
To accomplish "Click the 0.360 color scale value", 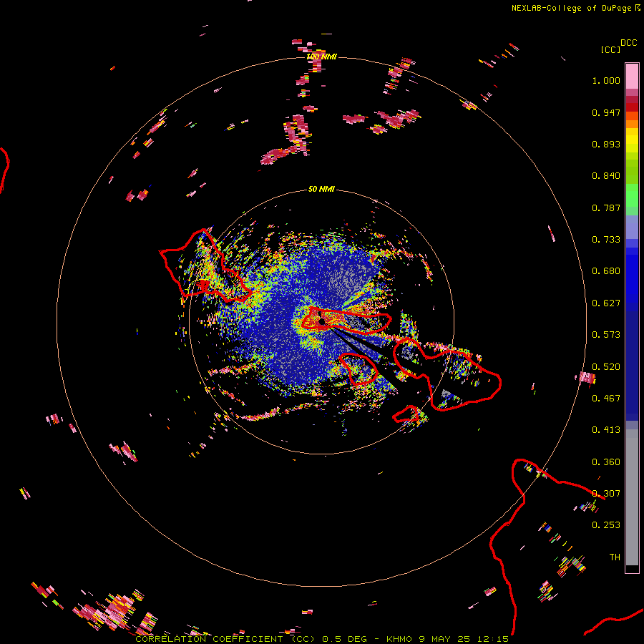I will (606, 462).
